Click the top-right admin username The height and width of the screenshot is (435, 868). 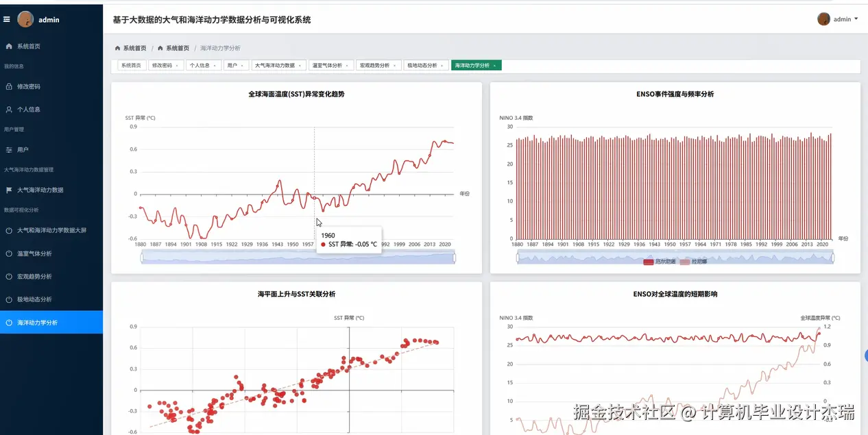coord(842,19)
